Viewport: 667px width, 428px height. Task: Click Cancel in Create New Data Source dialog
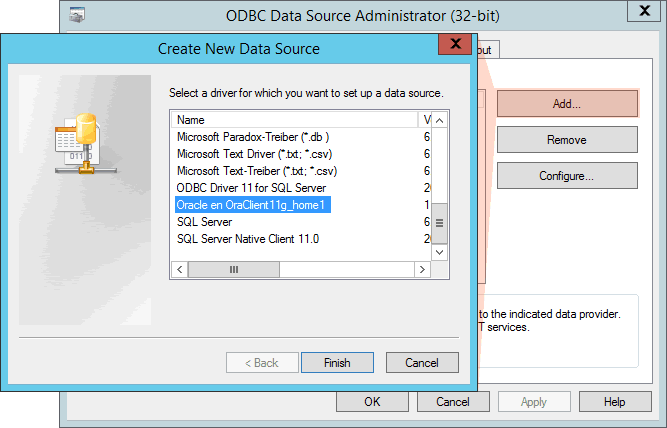422,362
